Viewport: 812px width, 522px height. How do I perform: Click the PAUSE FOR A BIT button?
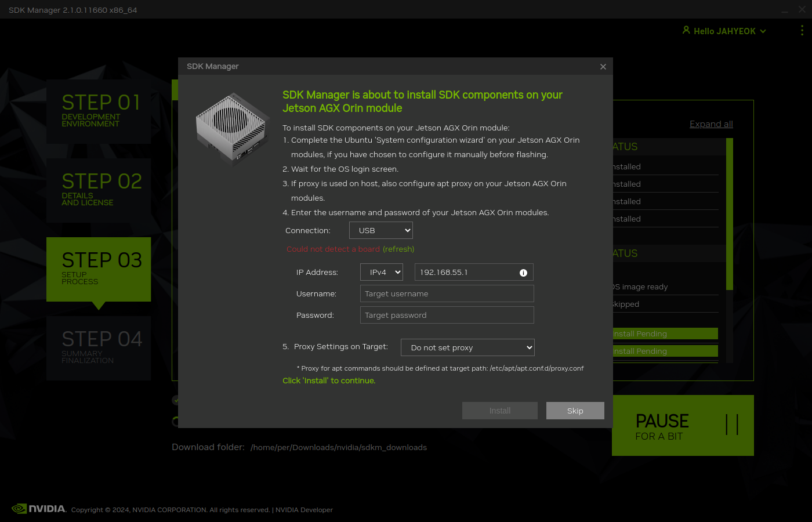(683, 425)
